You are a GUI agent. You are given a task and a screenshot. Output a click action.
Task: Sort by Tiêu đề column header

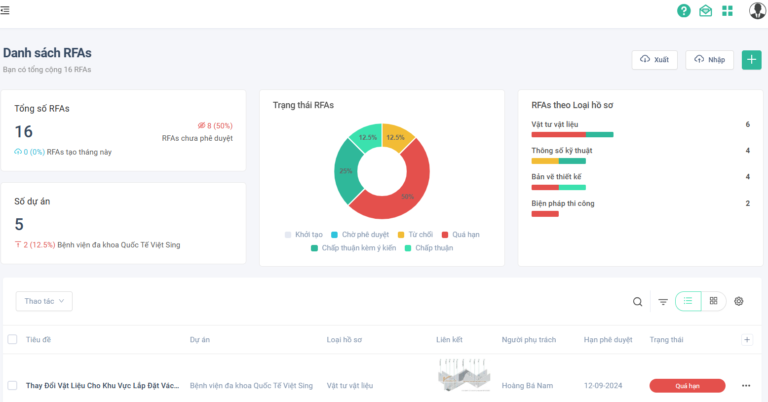38,339
